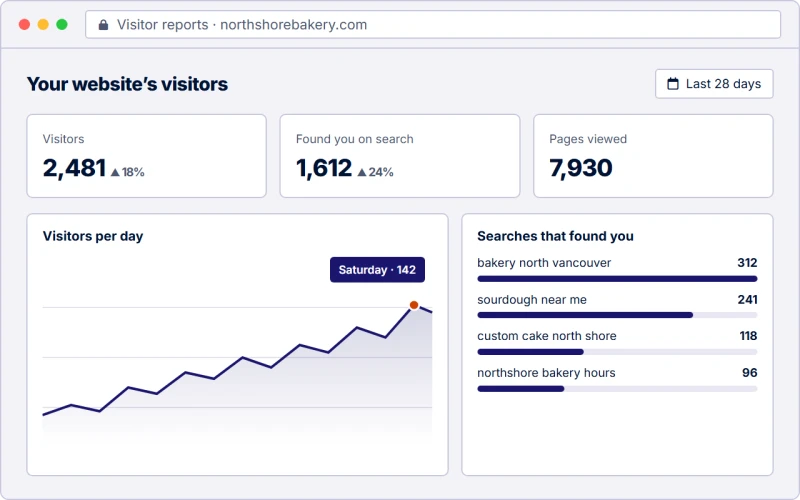Select the northshore bakery hours search term
This screenshot has width=800, height=500.
[x=546, y=373]
